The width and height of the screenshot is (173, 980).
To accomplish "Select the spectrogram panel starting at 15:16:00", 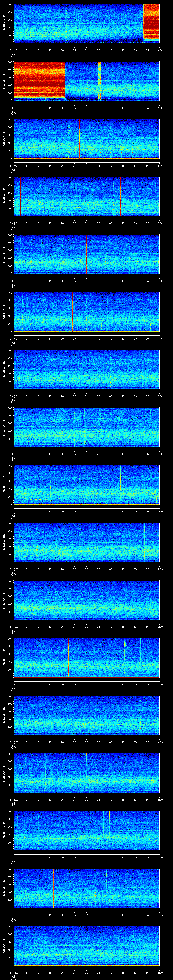I will click(86, 888).
